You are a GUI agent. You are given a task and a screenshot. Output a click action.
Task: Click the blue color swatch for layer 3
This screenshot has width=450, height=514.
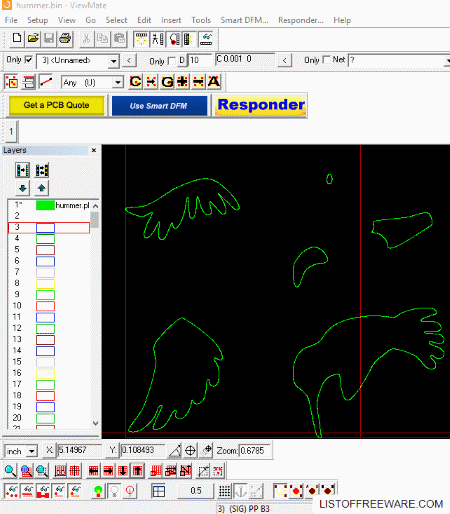(45, 228)
